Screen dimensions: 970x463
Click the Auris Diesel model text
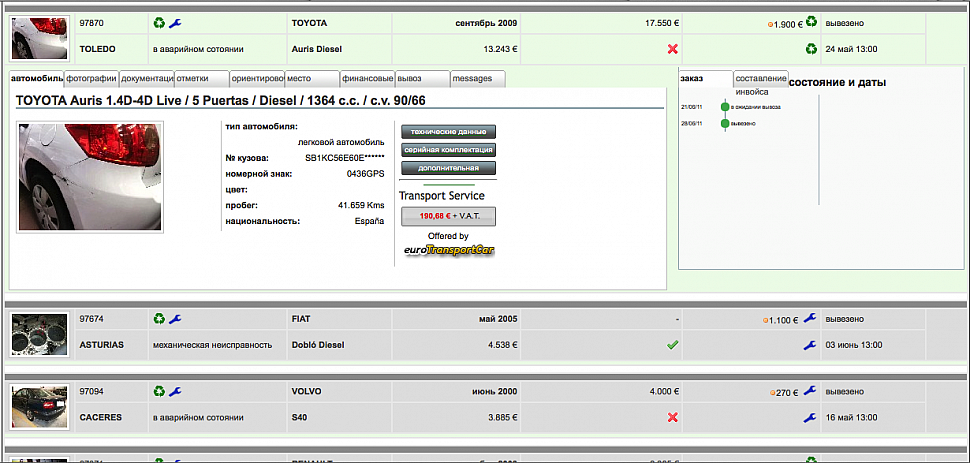pos(316,49)
